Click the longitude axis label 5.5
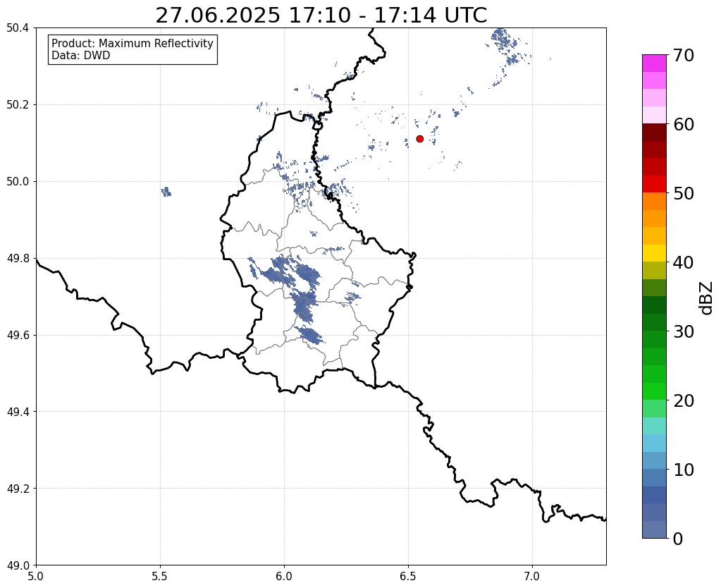Image resolution: width=721 pixels, height=588 pixels. [x=160, y=576]
